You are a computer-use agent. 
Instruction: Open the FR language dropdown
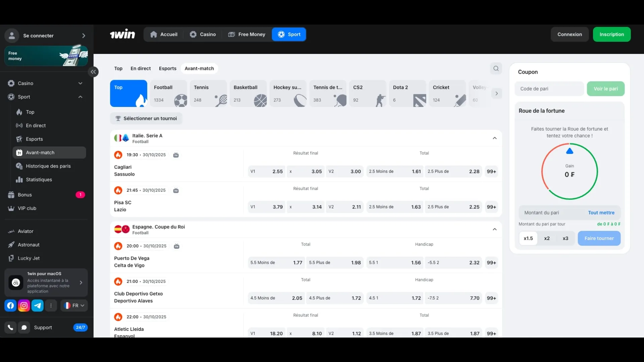coord(74,305)
